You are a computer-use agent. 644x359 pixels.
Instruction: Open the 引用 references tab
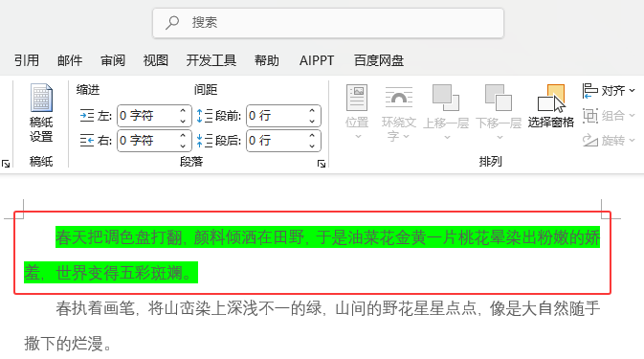point(27,60)
